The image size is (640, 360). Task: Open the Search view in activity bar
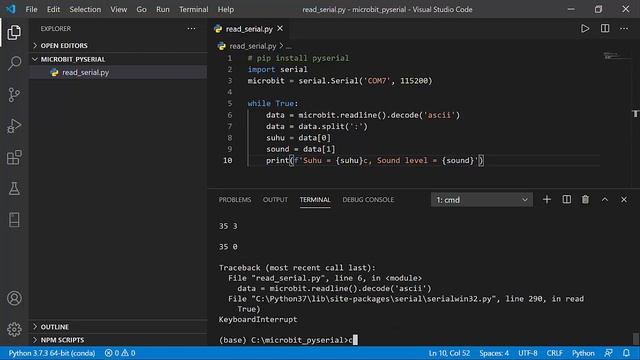[14, 63]
